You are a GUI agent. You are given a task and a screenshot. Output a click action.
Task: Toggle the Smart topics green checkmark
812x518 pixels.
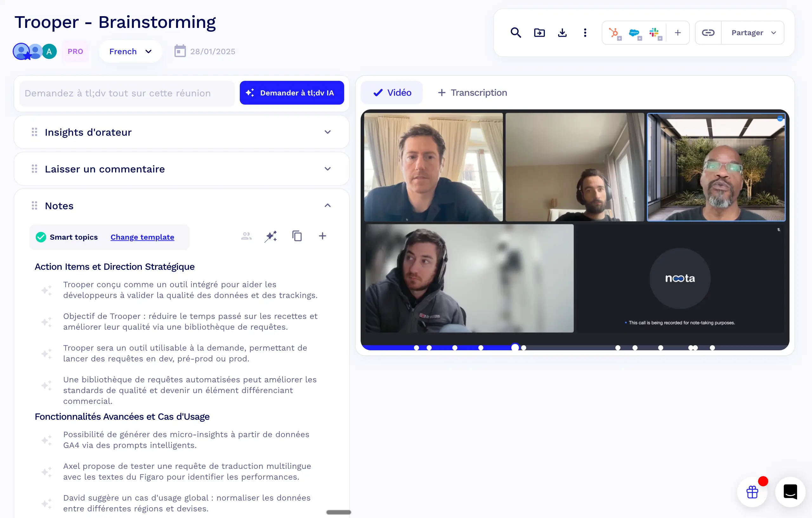41,237
